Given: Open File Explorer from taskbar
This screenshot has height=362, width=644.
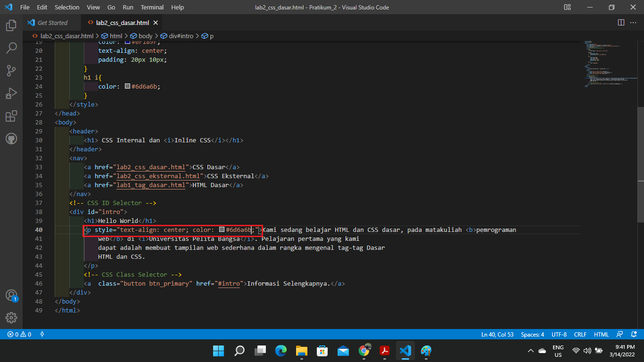Looking at the screenshot, I should tap(302, 351).
